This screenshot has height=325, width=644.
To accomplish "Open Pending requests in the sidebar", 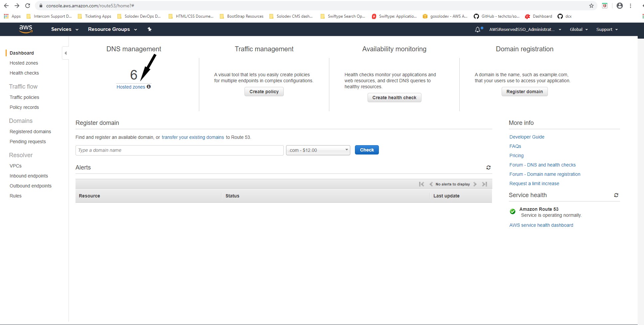I will pyautogui.click(x=28, y=142).
